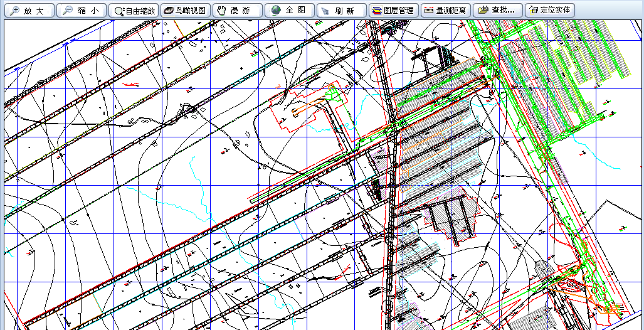Refresh the map using 刷新
Viewport: 644px width, 330px height.
(x=341, y=10)
